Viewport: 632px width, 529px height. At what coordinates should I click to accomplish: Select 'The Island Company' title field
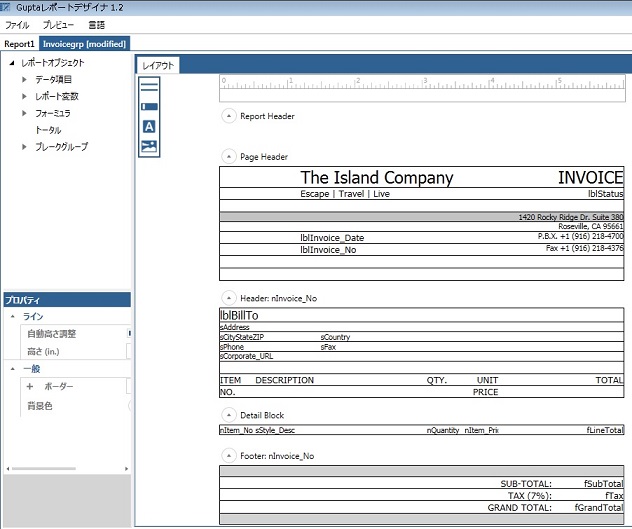tap(377, 177)
